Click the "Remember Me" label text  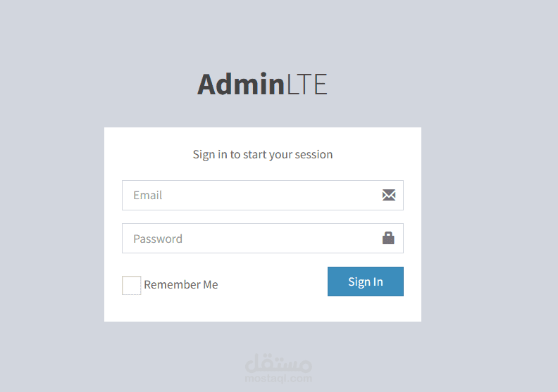(x=181, y=285)
